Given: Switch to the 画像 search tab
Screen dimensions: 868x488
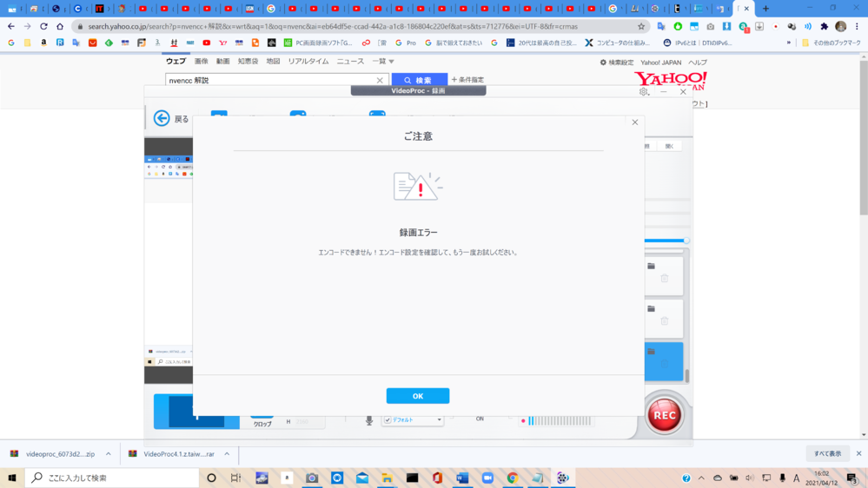Looking at the screenshot, I should click(201, 62).
